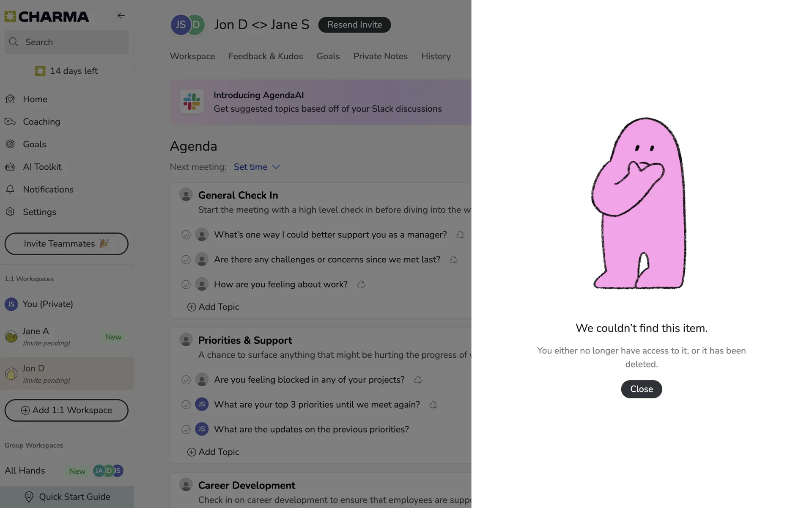Click into the Search field

point(66,42)
